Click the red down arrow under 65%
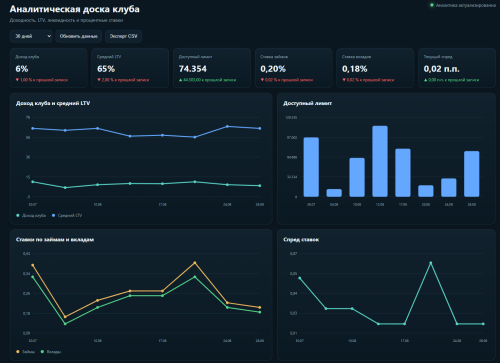The image size is (500, 363). tap(99, 80)
